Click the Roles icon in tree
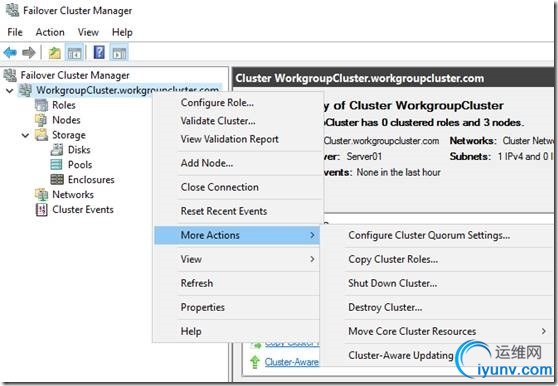Image resolution: width=558 pixels, height=386 pixels. pyautogui.click(x=41, y=105)
